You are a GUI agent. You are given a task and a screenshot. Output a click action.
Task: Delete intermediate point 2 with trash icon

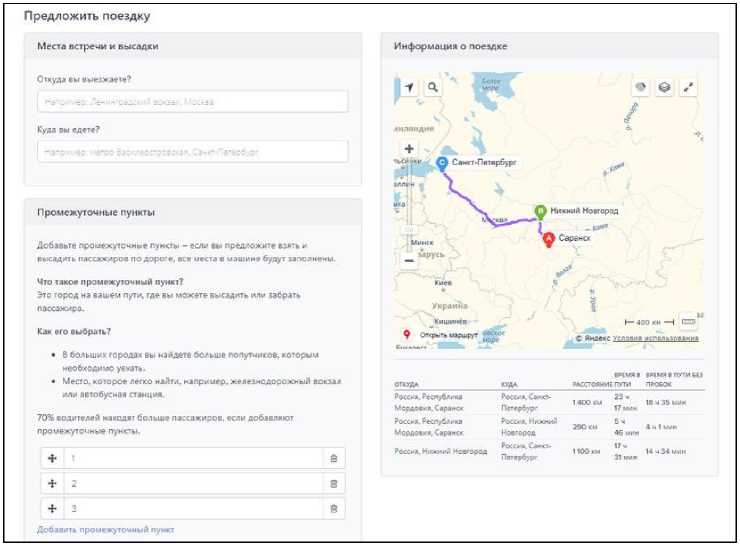(x=334, y=483)
